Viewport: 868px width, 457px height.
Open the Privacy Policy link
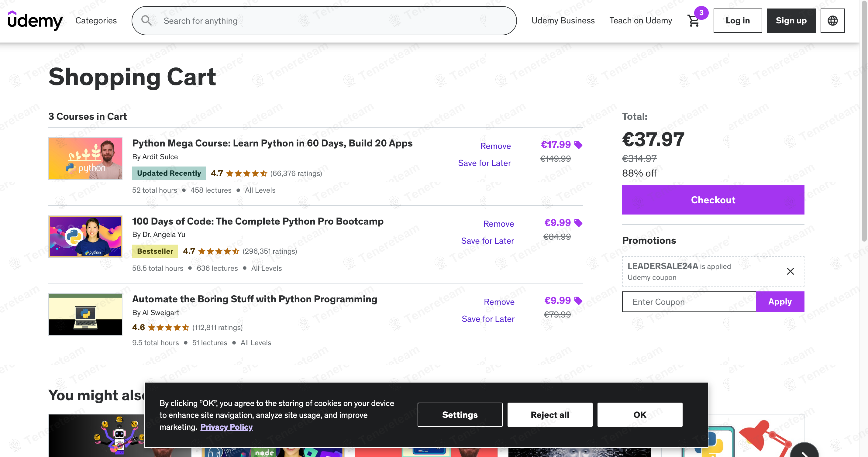(x=226, y=427)
